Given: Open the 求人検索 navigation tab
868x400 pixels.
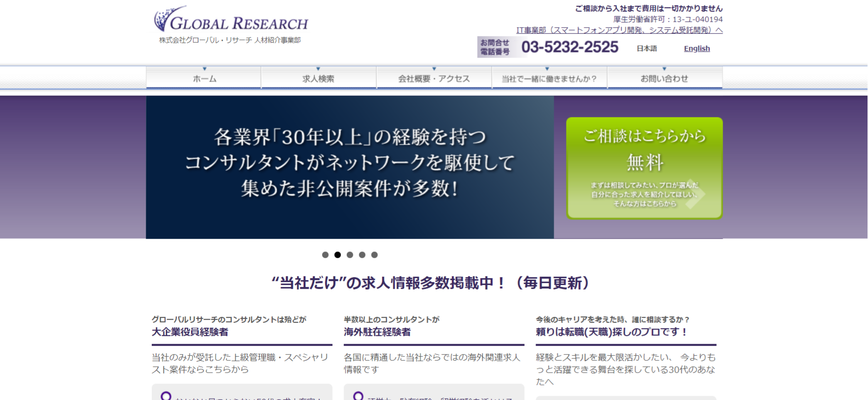Looking at the screenshot, I should pos(318,79).
